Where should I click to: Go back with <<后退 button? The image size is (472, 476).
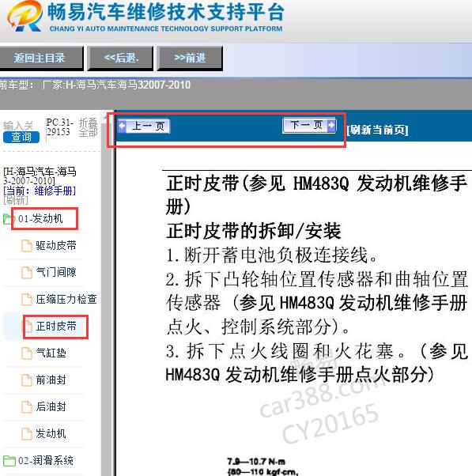click(120, 58)
